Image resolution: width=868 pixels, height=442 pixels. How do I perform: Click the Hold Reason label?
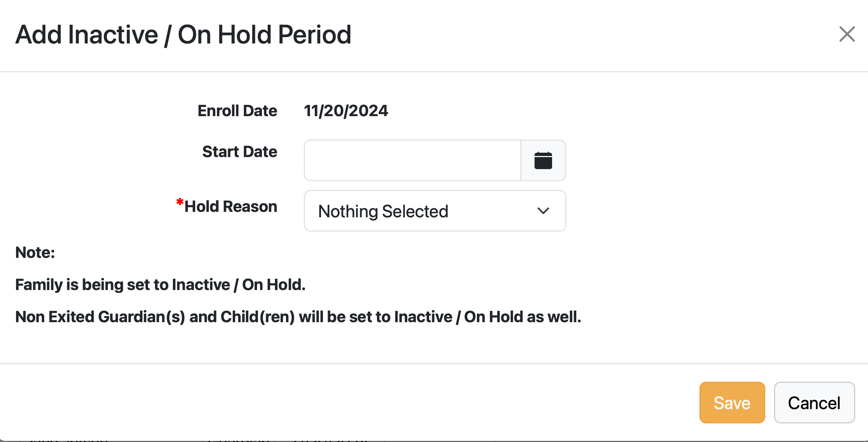231,206
